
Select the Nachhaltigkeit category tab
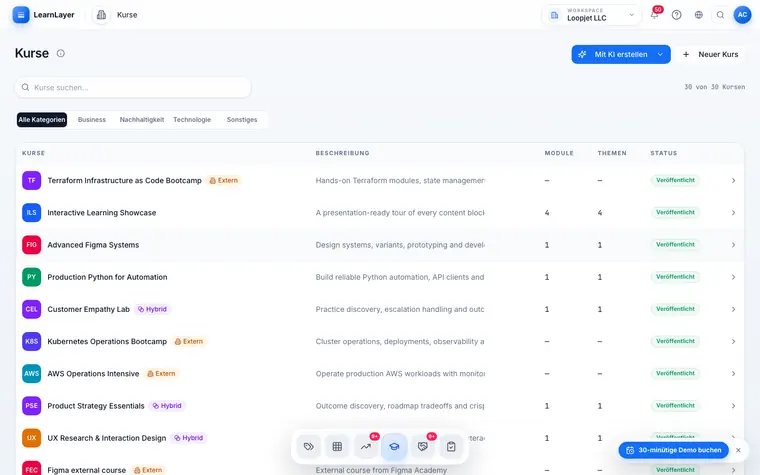[x=142, y=120]
